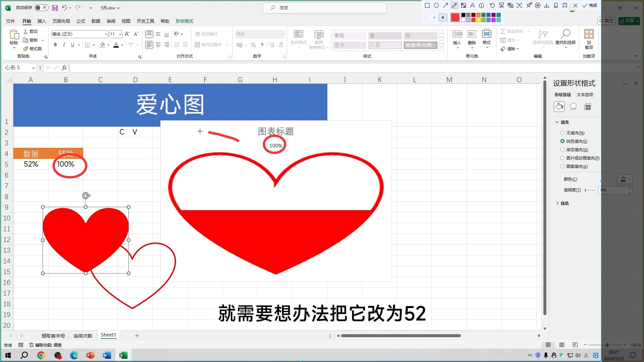The image size is (644, 362).
Task: Open the font color dropdown arrow
Action: (122, 45)
